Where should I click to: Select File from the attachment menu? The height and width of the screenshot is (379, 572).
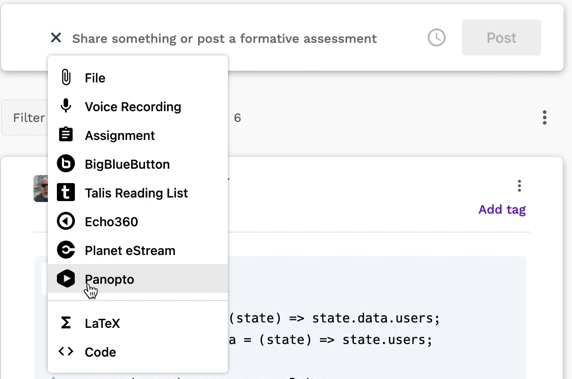(138, 78)
